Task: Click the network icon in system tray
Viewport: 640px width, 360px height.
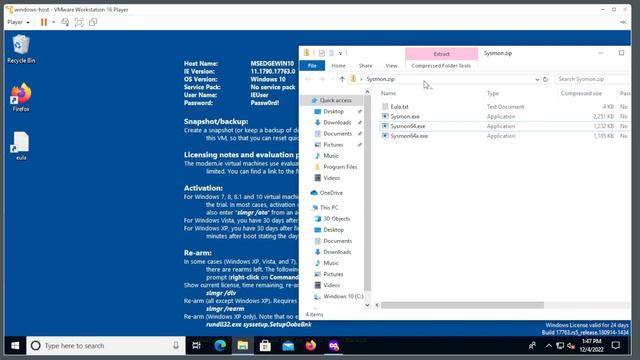Action: pos(560,346)
